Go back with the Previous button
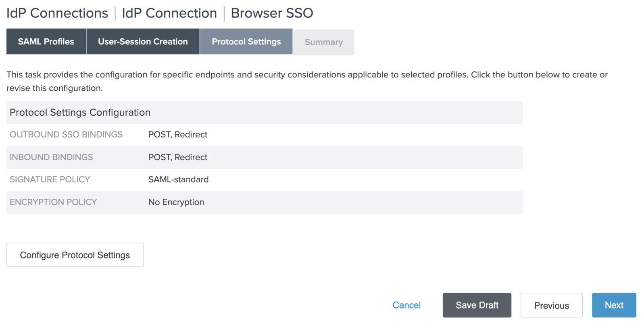Screen dimensions: 644x321 pyautogui.click(x=551, y=305)
